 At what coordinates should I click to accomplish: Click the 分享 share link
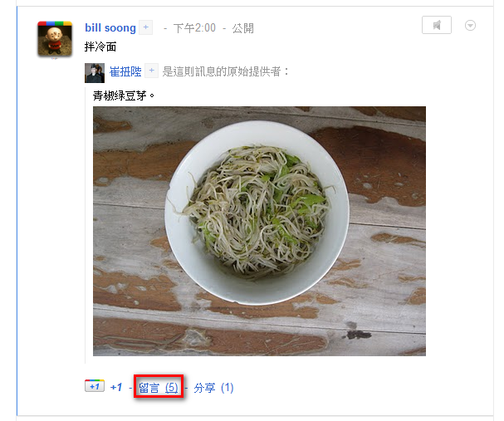(204, 388)
